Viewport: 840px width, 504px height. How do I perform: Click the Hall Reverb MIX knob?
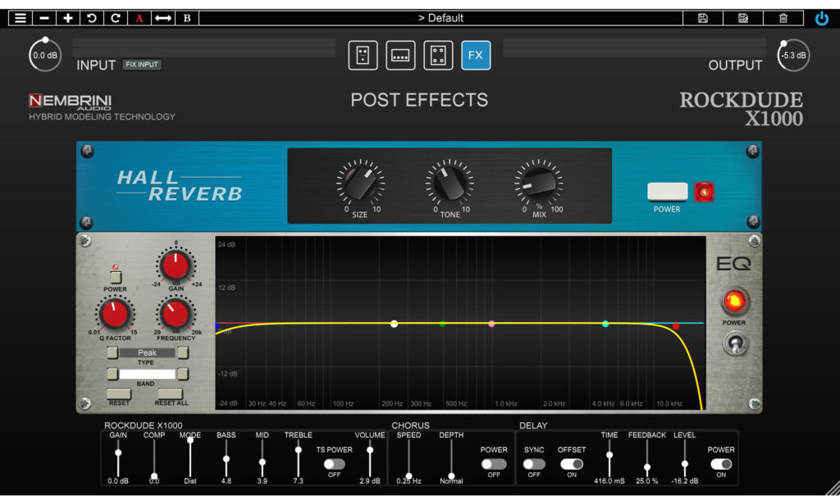pyautogui.click(x=538, y=183)
